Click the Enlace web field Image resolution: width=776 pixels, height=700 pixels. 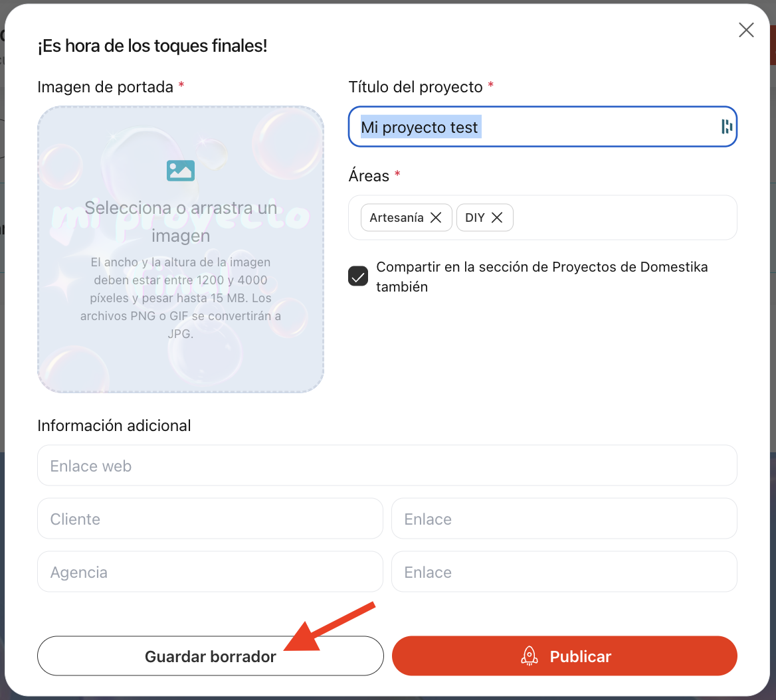(387, 466)
